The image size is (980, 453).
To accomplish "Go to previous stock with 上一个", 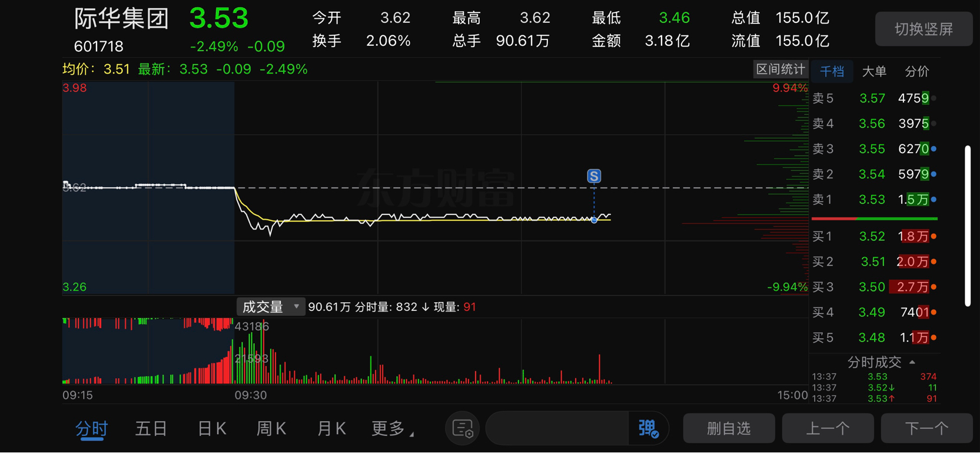I will (828, 428).
